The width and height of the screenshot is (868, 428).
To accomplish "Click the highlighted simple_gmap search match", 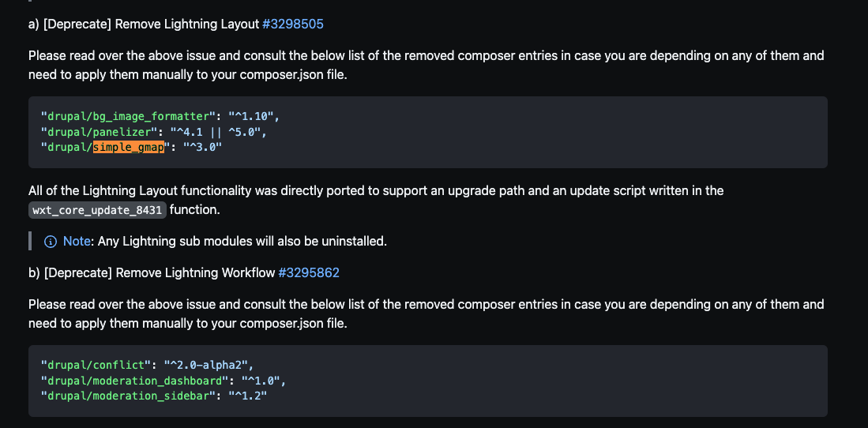I will pos(129,148).
